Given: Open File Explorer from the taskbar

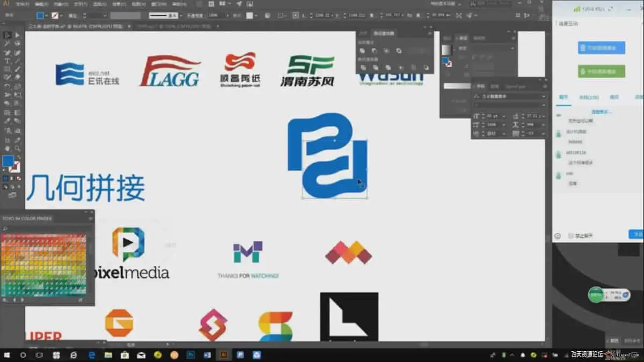Looking at the screenshot, I should [x=108, y=355].
